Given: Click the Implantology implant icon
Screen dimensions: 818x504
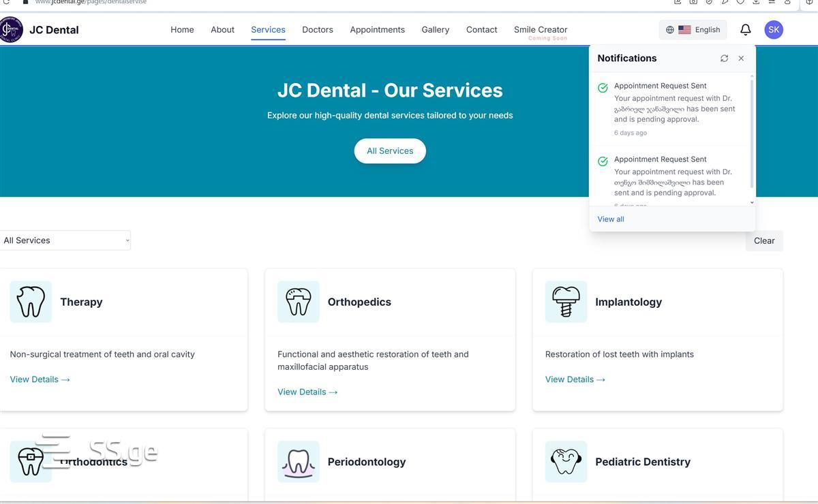Looking at the screenshot, I should click(x=566, y=302).
